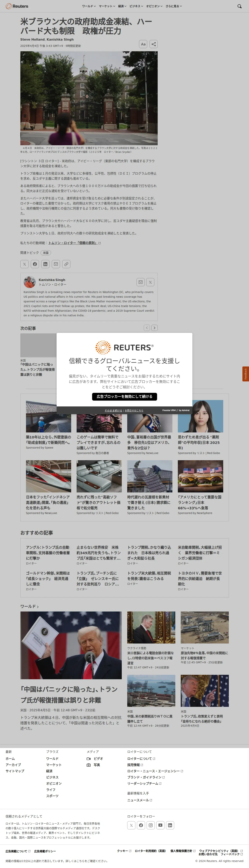Click the Reuters logo in the header
The width and height of the screenshot is (249, 868).
[x=17, y=6]
